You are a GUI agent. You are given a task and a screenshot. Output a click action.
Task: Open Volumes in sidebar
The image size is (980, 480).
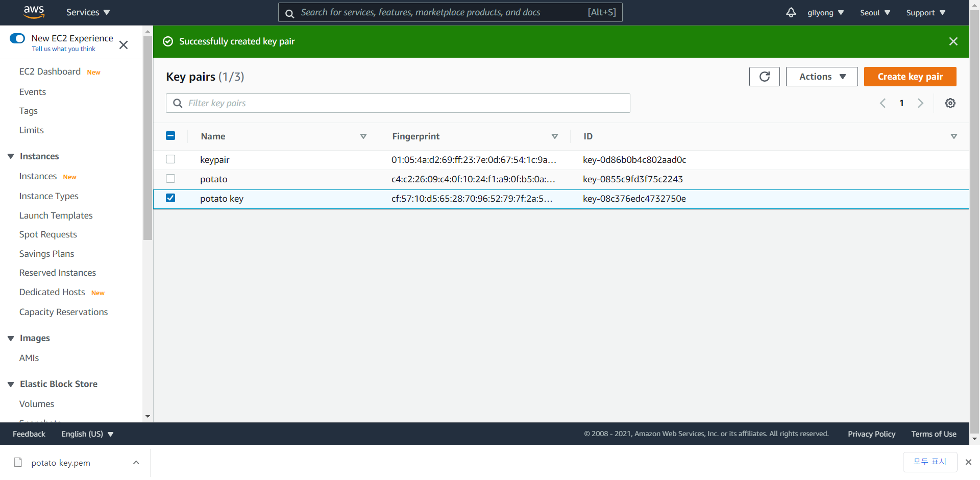click(x=37, y=404)
